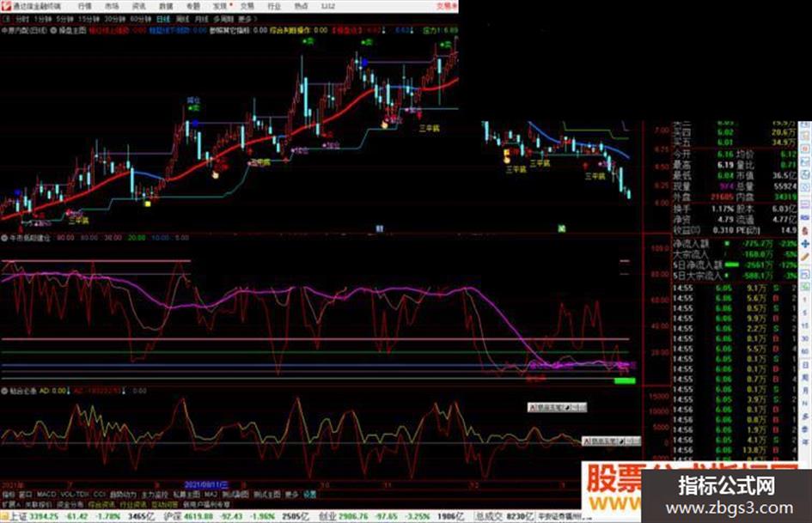Select the MA2 indicator tab
Viewport: 812px width, 523px height.
coord(211,495)
